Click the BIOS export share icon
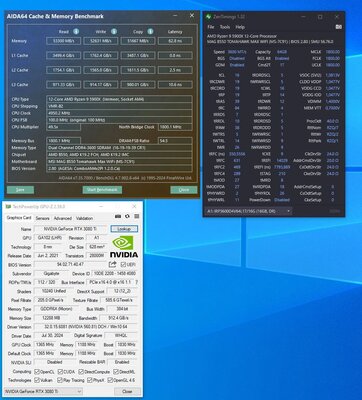Viewport: 362px width, 400px height. pos(113,264)
